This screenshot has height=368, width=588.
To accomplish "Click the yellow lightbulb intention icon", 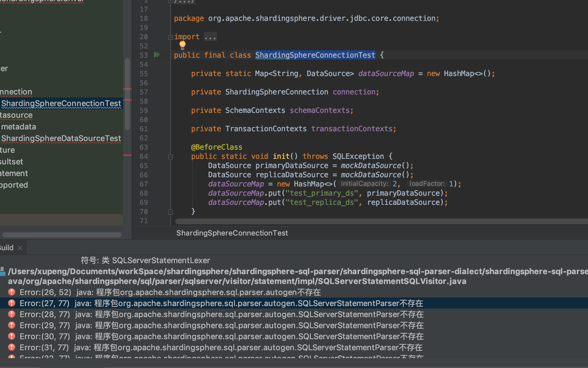I will (183, 45).
